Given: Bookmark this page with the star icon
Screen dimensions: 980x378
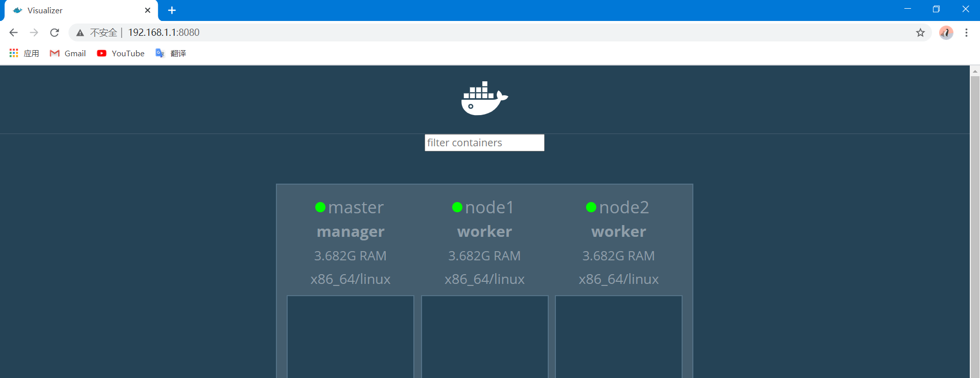Looking at the screenshot, I should click(x=920, y=33).
